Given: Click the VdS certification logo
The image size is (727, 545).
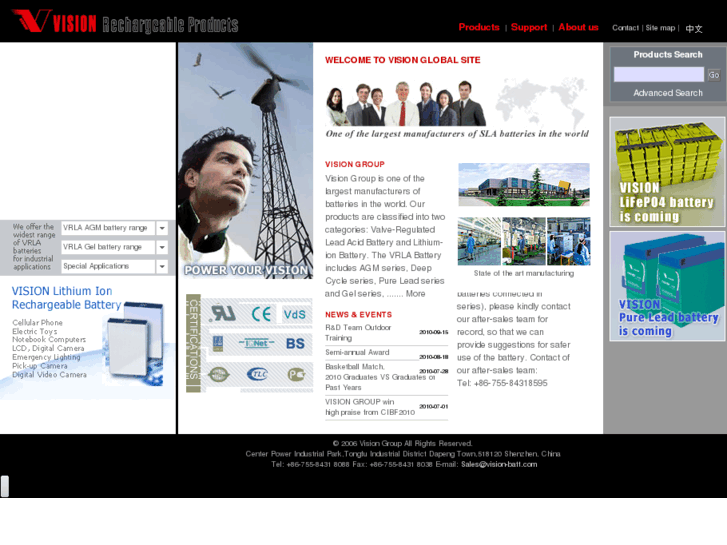Looking at the screenshot, I should point(295,314).
